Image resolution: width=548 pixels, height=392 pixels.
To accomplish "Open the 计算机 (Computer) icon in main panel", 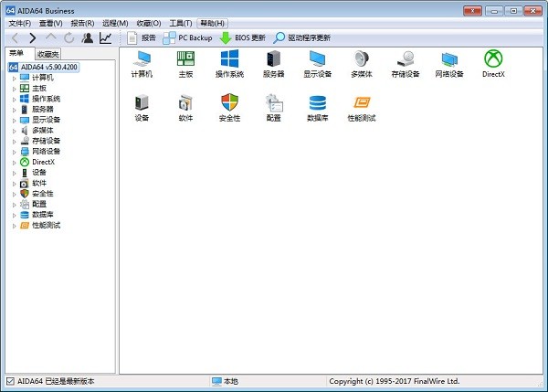I will click(x=142, y=59).
